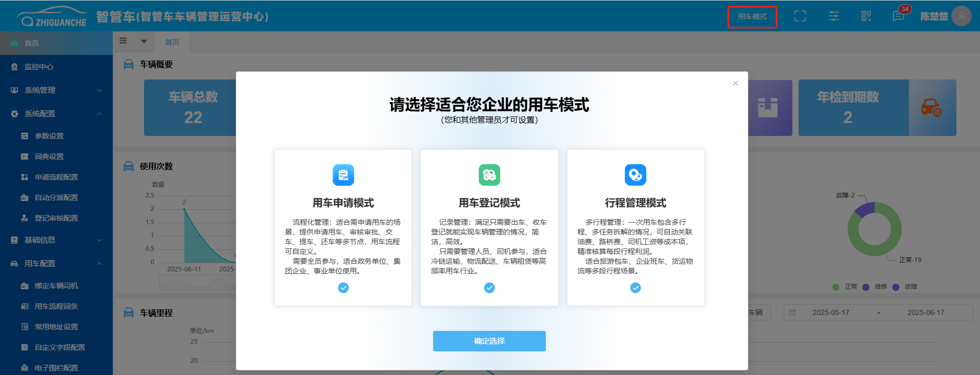Click the green 用车登记模式 icon
The image size is (980, 375).
pos(489,175)
